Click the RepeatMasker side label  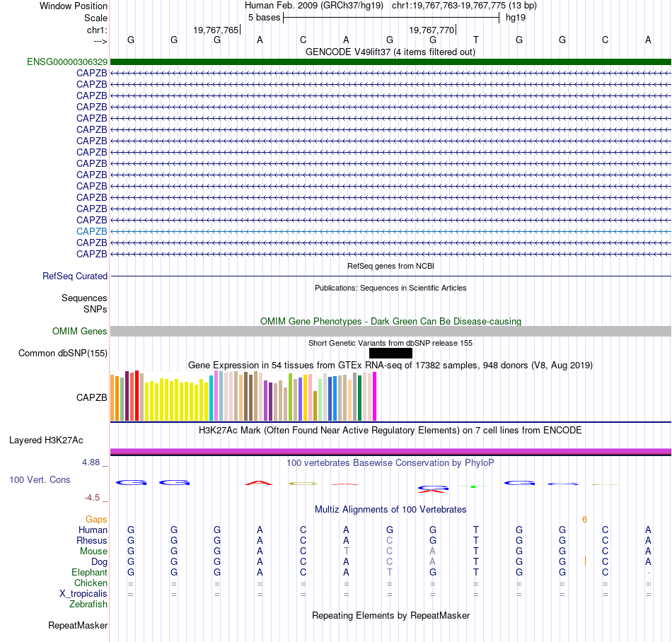coord(78,626)
